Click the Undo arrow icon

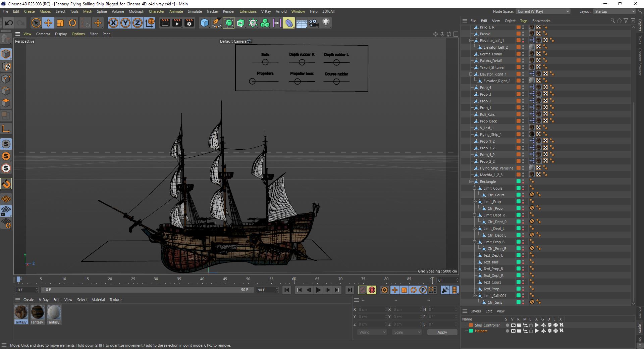click(9, 23)
